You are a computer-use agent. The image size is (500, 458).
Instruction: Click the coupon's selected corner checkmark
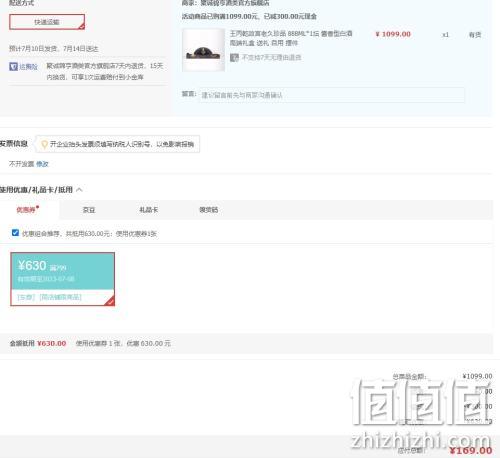pos(109,301)
